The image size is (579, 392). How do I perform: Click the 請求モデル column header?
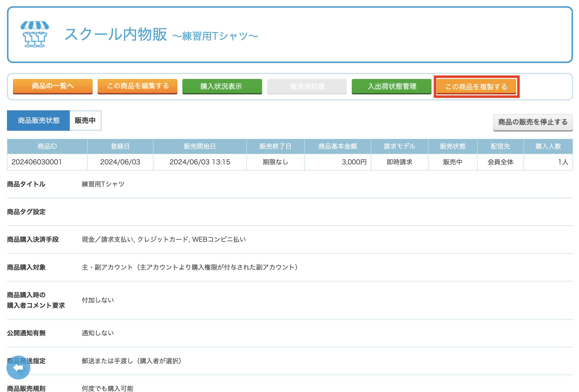[399, 146]
